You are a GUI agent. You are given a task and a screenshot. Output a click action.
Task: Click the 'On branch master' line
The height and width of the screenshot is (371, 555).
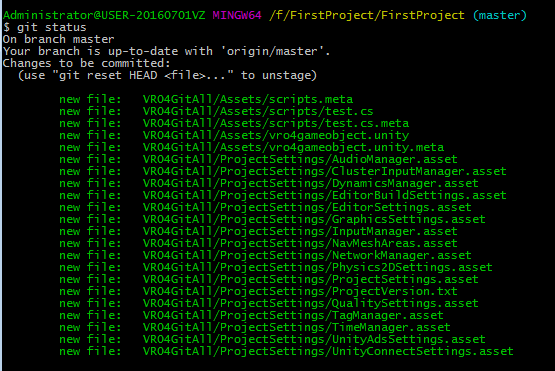click(x=58, y=39)
